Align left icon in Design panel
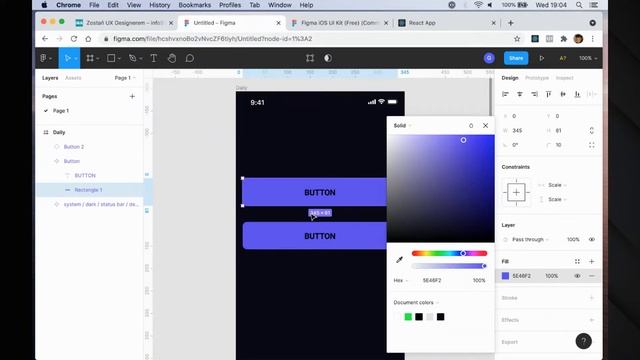The height and width of the screenshot is (360, 640). point(505,94)
